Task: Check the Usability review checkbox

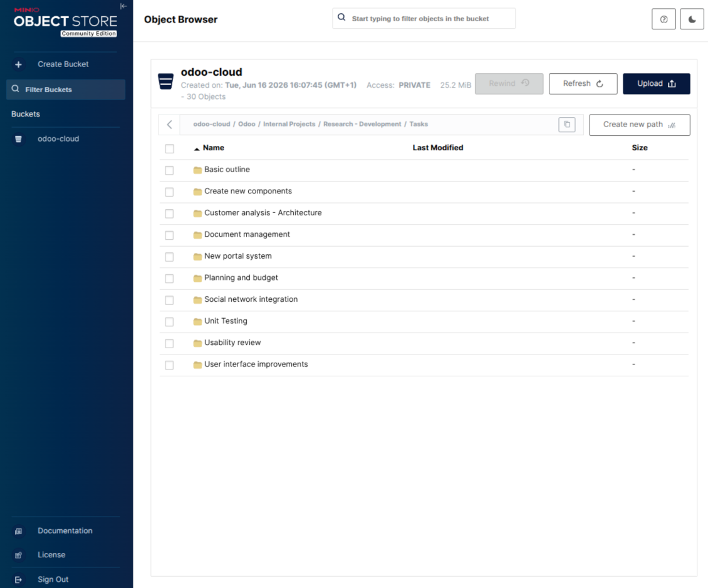Action: point(169,344)
